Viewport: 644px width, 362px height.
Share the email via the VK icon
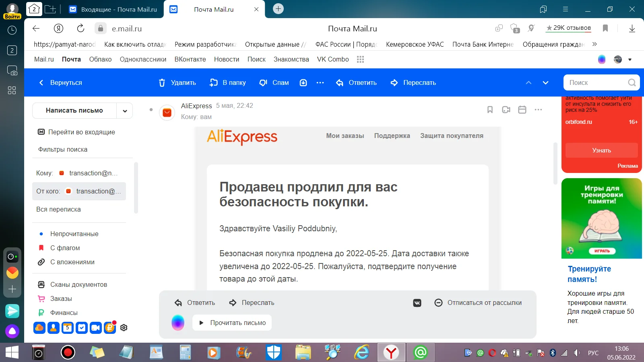[417, 303]
